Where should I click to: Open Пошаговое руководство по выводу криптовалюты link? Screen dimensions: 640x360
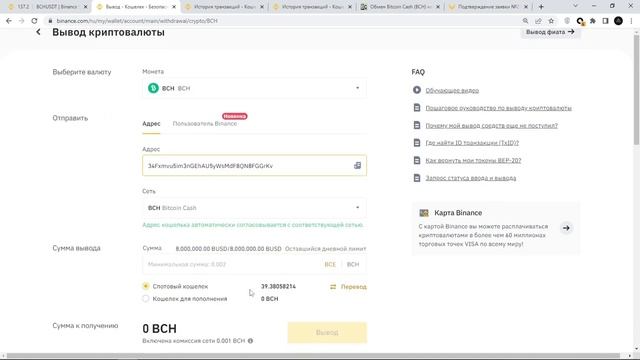coord(498,108)
